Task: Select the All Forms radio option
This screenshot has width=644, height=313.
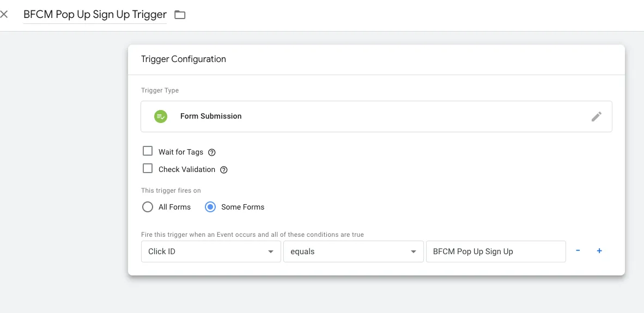Action: coord(147,207)
